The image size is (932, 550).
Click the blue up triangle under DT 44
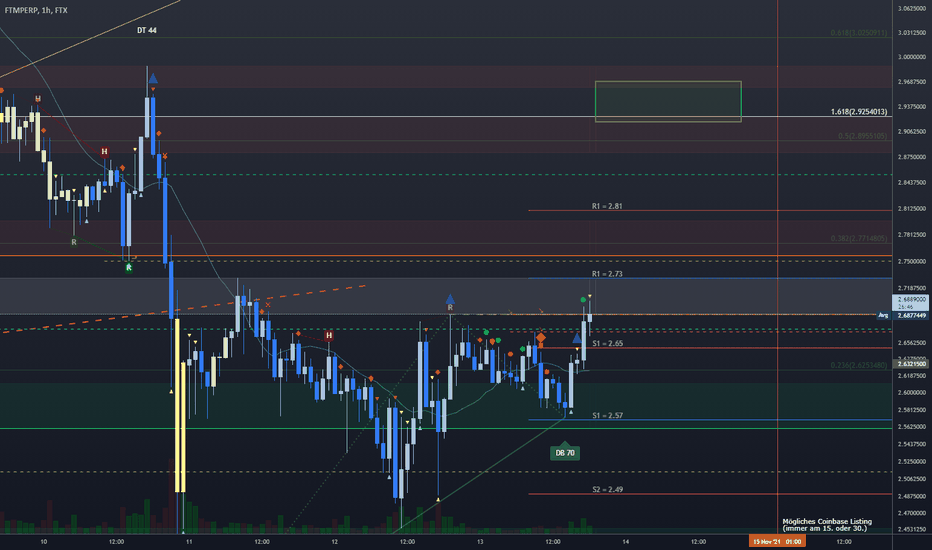click(153, 78)
